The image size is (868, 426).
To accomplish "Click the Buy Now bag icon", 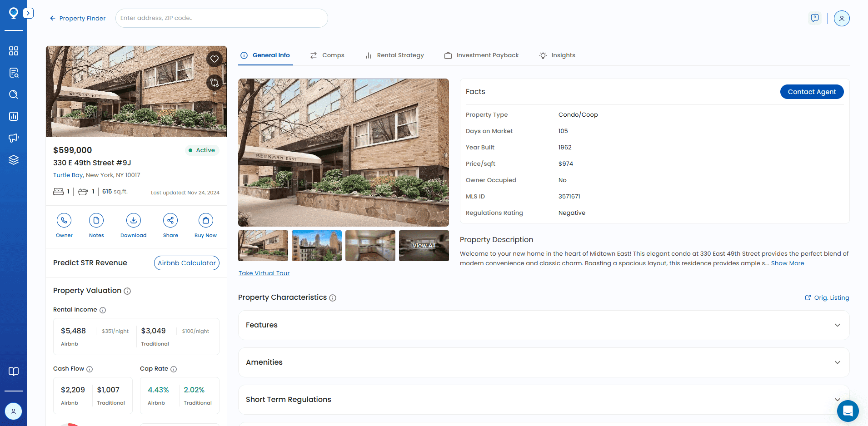I will [x=206, y=220].
